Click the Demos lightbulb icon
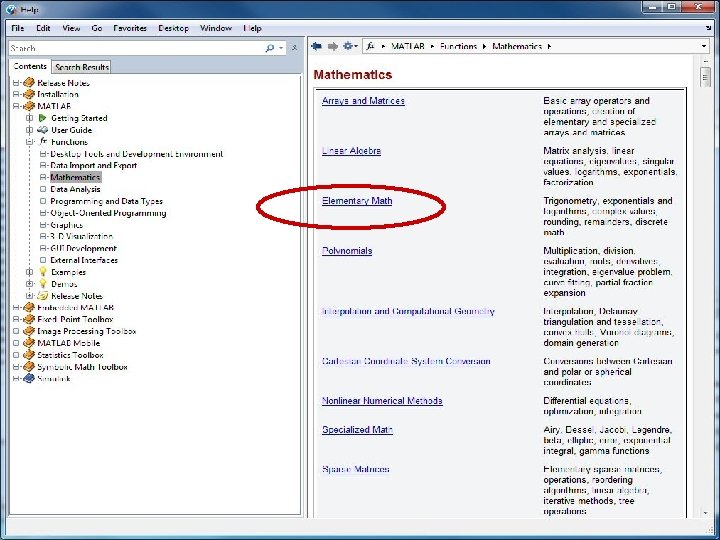Viewport: 720px width, 540px height. point(43,284)
